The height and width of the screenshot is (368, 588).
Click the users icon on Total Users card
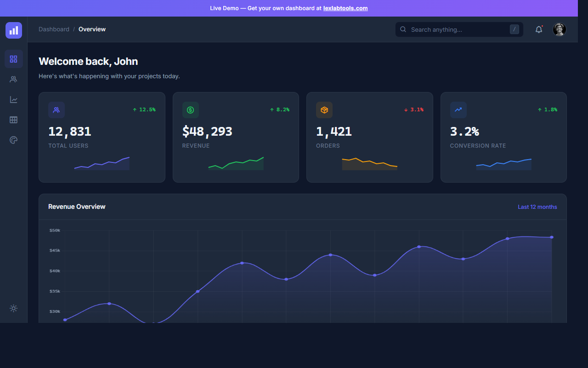point(56,109)
